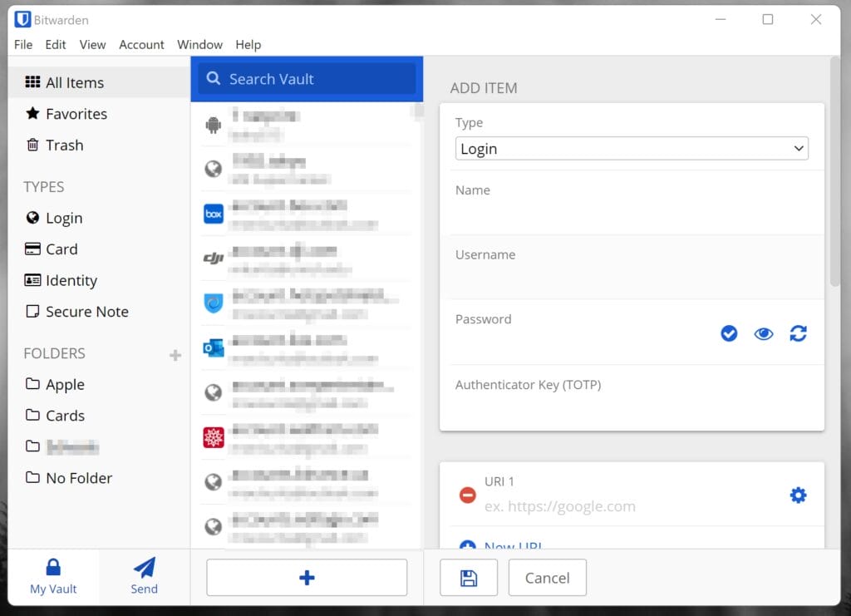Select the vault item with Box icon
This screenshot has width=851, height=616.
tap(307, 214)
